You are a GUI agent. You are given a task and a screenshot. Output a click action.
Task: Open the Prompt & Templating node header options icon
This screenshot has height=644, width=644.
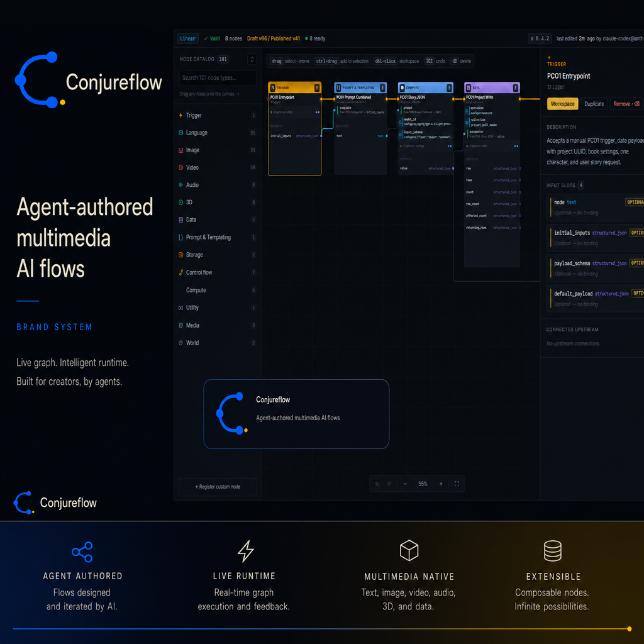(x=382, y=88)
